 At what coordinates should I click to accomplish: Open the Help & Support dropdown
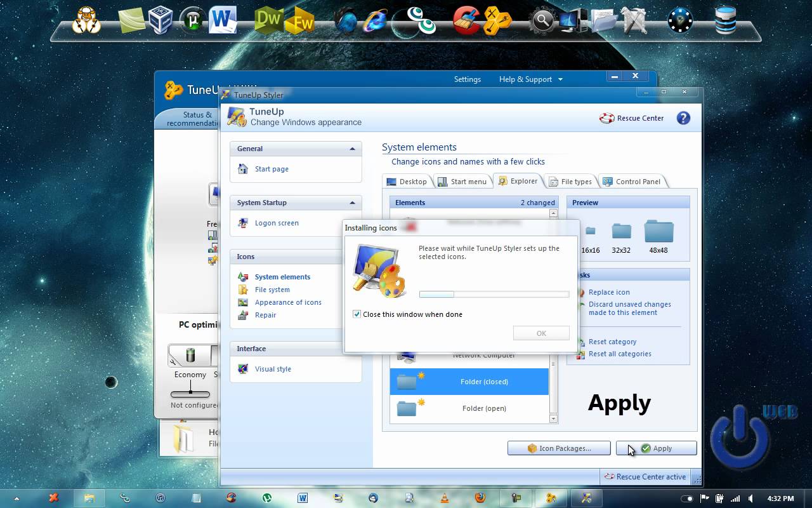pos(530,79)
